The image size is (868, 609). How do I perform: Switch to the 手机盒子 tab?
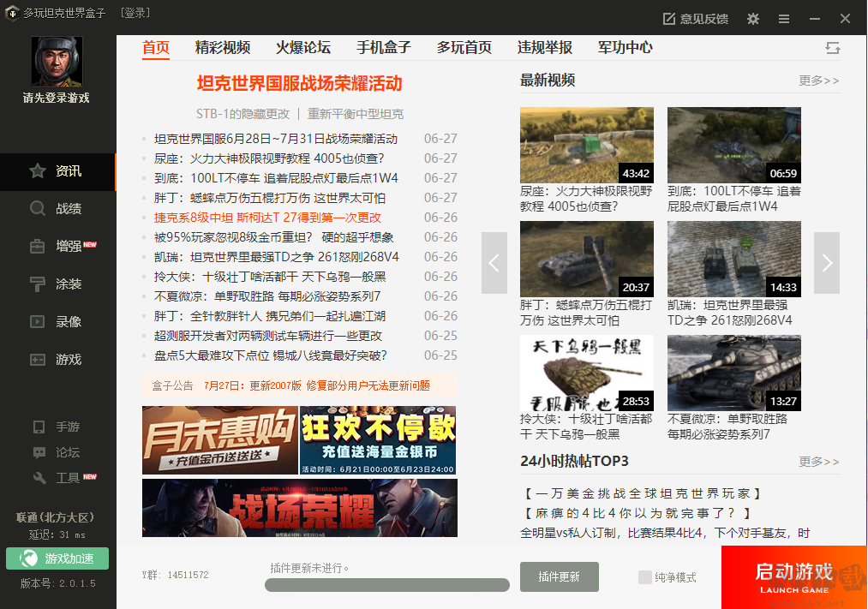(384, 48)
